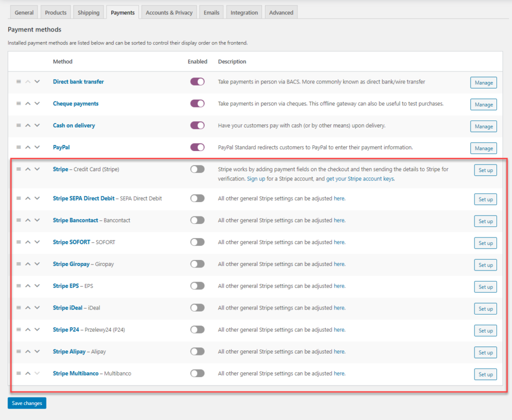Grab the drag handle for Stripe iDeal
The height and width of the screenshot is (420, 512).
coord(18,307)
